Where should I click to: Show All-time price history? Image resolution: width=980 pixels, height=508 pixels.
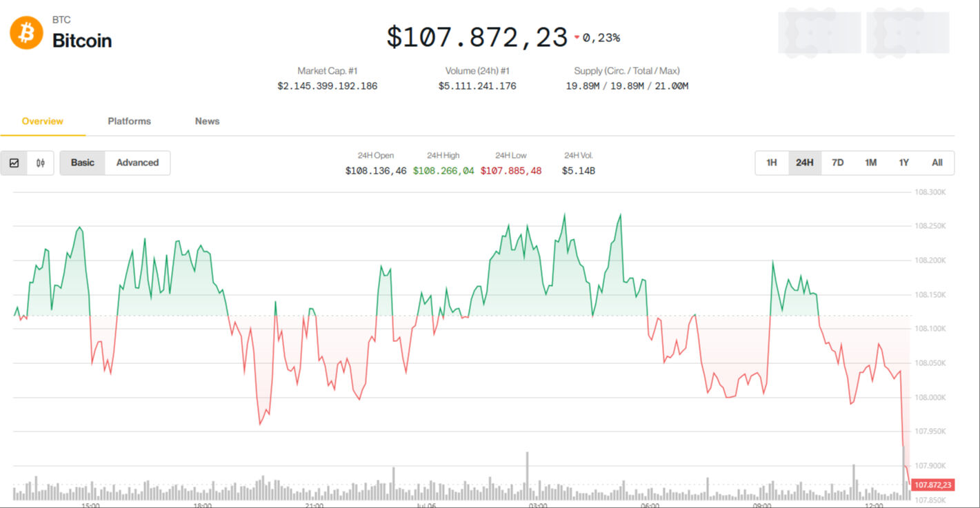click(x=937, y=163)
